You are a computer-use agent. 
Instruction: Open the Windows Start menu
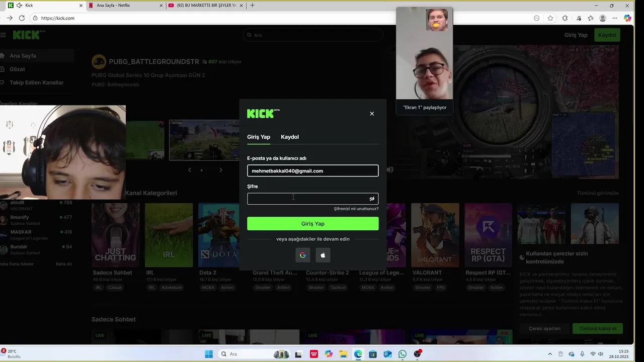(x=209, y=354)
